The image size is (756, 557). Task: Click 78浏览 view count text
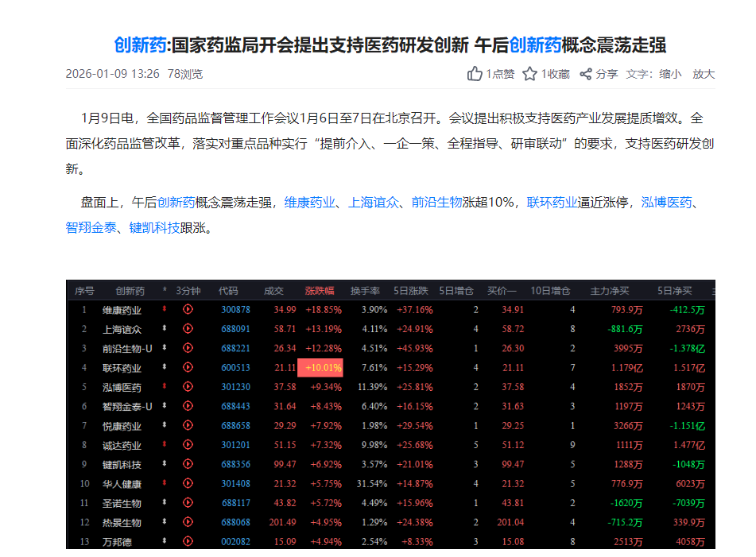[x=185, y=74]
